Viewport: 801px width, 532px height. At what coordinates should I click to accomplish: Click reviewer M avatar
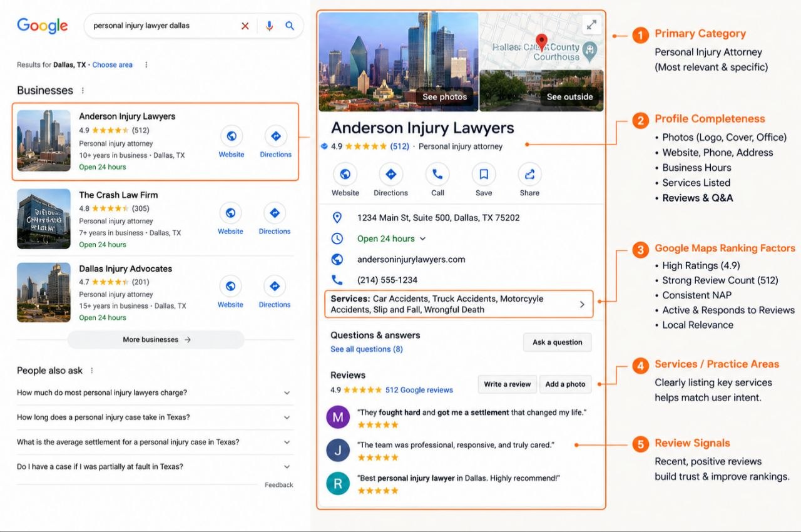(x=338, y=417)
